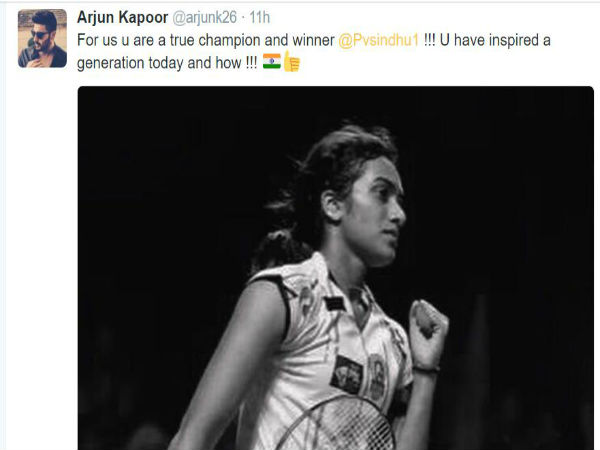Open the attached black-and-white photo
The width and height of the screenshot is (600, 450).
(336, 268)
